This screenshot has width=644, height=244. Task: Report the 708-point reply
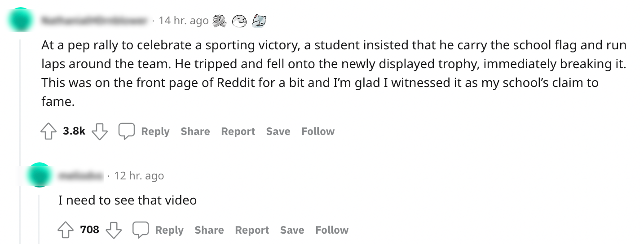tap(251, 230)
